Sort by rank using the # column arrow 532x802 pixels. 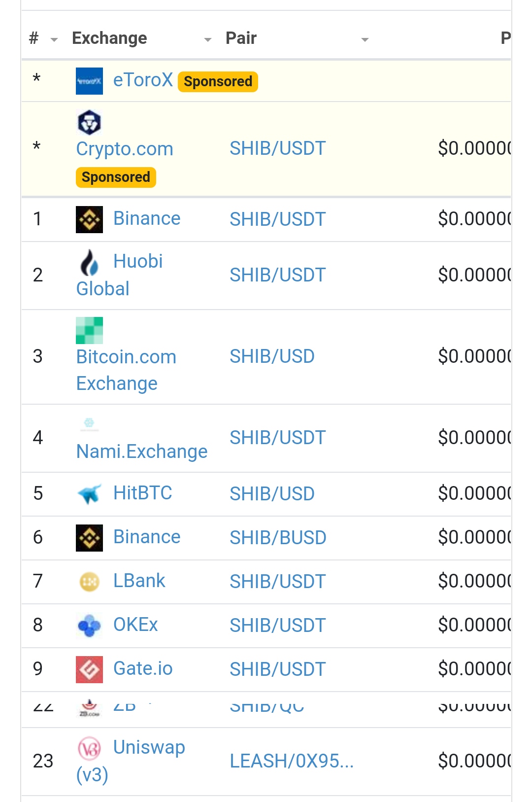click(54, 39)
